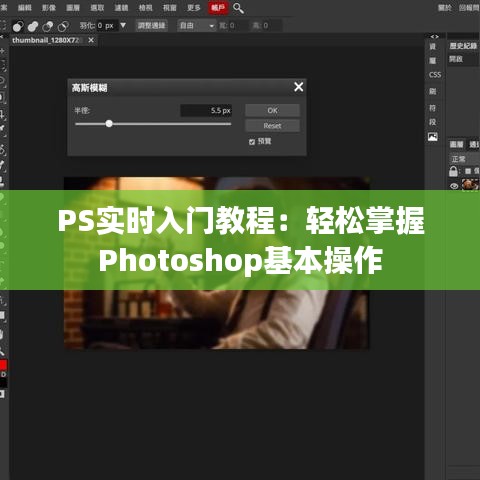Image resolution: width=480 pixels, height=480 pixels.
Task: Click the 調整邊緣 refine edge button
Action: pos(151,25)
